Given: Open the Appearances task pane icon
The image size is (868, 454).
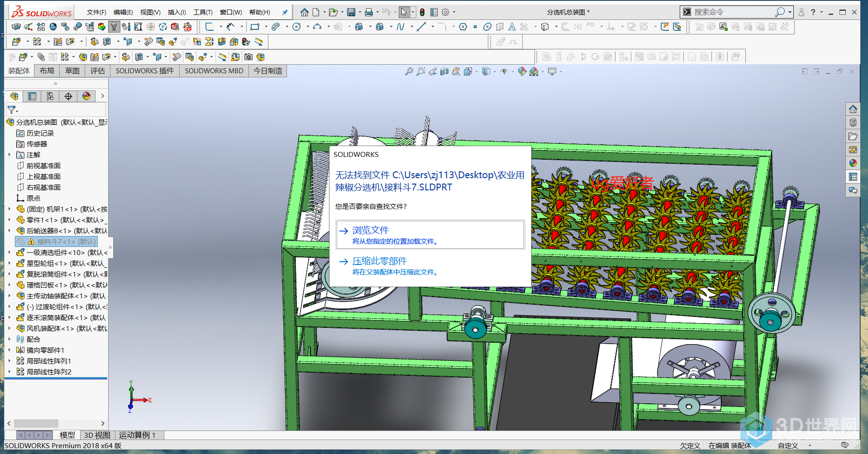Looking at the screenshot, I should point(853,163).
